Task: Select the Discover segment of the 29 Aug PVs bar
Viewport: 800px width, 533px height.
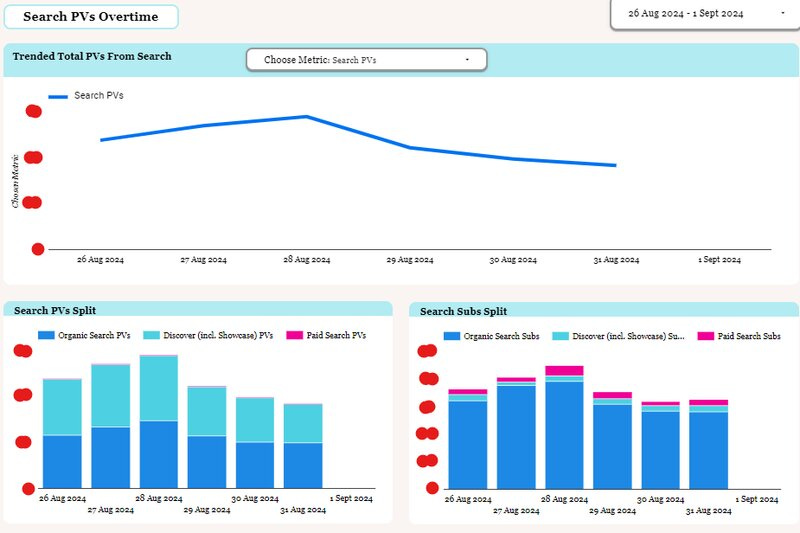Action: (207, 412)
